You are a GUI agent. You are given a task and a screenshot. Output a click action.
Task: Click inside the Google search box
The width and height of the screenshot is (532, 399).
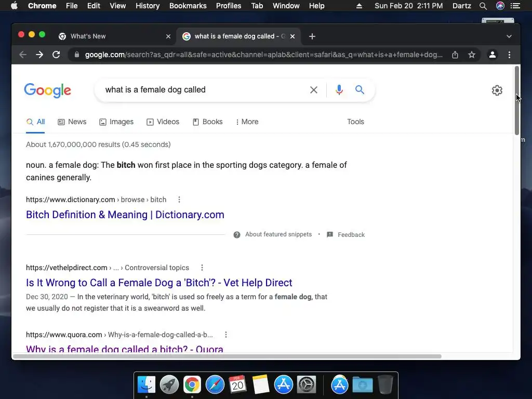point(204,90)
